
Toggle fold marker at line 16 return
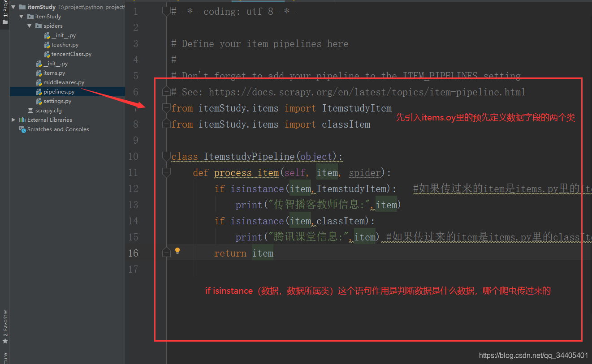[x=166, y=253]
